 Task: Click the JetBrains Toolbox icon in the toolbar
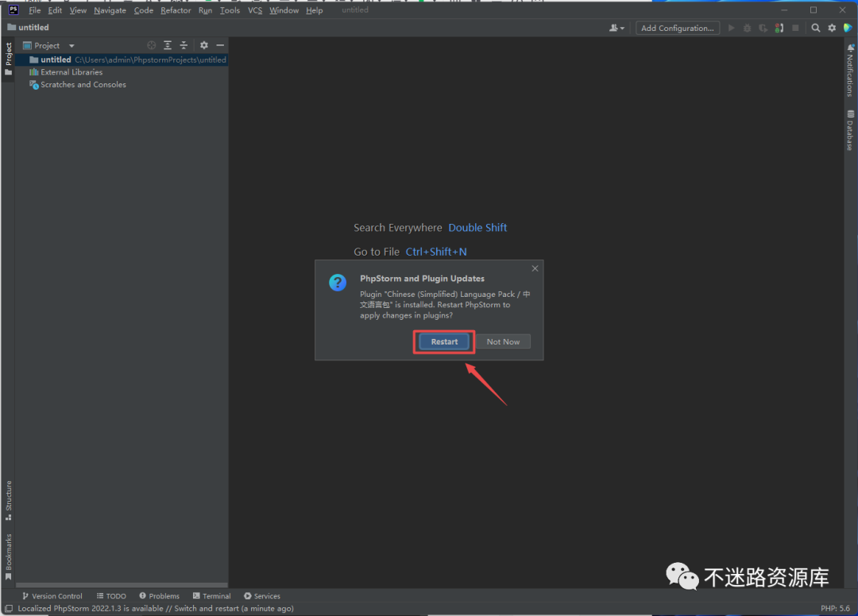pyautogui.click(x=848, y=28)
